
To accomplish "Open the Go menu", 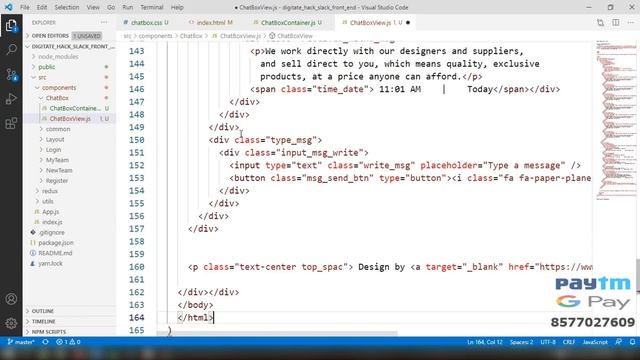I will click(x=111, y=7).
